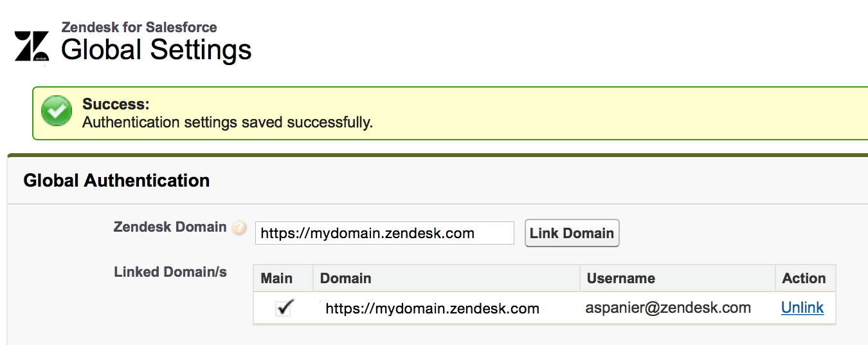Click the Success message heading
Image resolution: width=868 pixels, height=345 pixels.
116,104
